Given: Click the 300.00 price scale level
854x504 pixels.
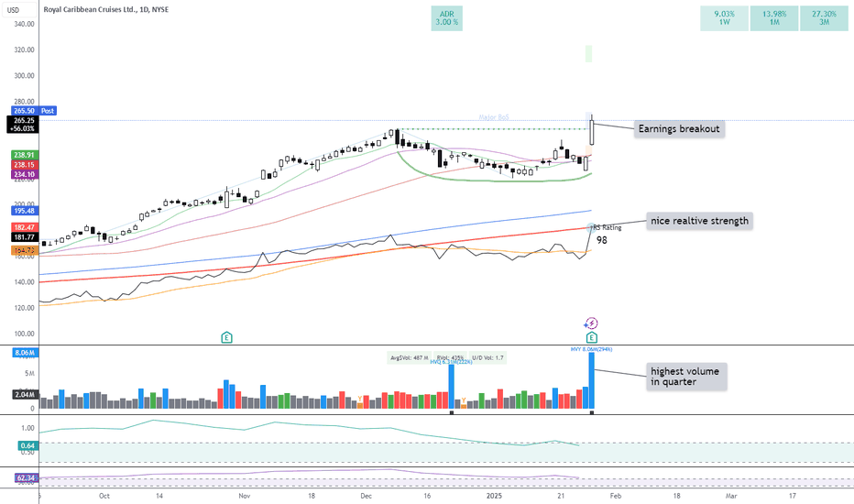Looking at the screenshot, I should click(x=25, y=76).
